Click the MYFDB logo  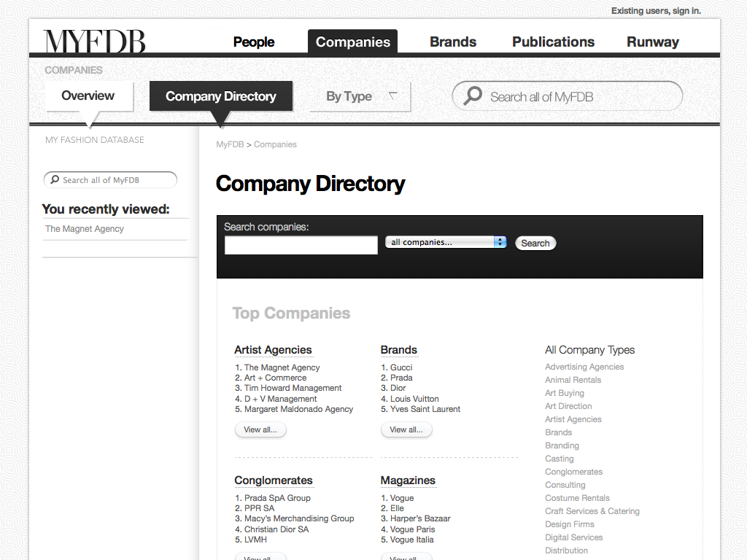coord(94,42)
